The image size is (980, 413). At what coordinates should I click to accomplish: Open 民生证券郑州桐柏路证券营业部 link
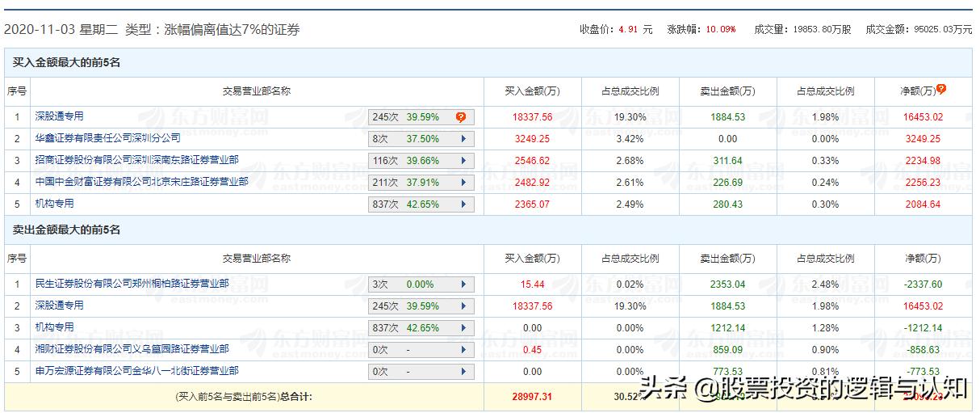132,284
